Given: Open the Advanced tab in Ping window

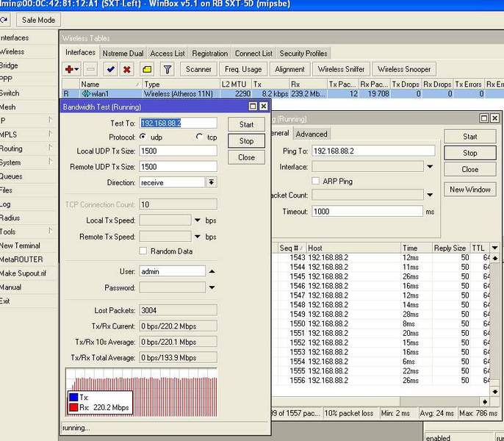Looking at the screenshot, I should tap(312, 134).
